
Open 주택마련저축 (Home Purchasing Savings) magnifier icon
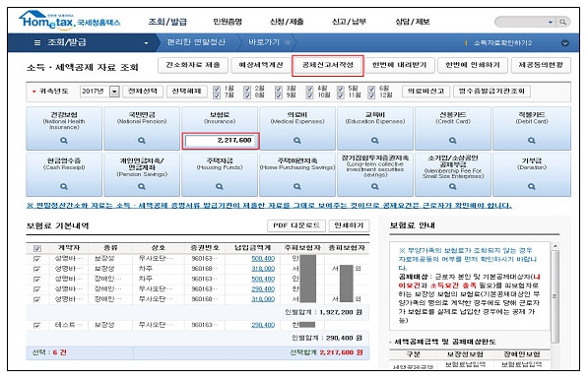297,186
